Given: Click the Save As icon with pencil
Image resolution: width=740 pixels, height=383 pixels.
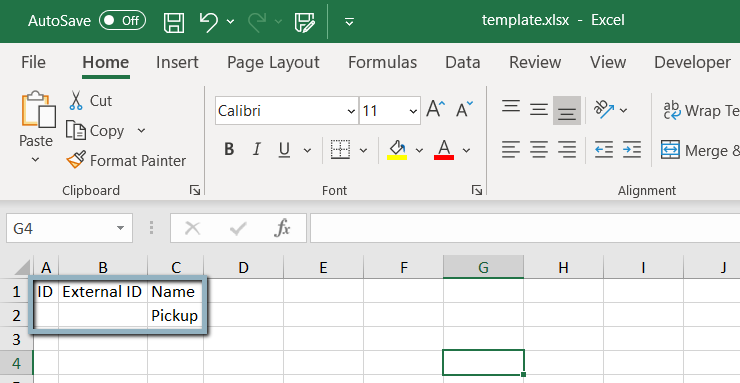Looking at the screenshot, I should [304, 22].
